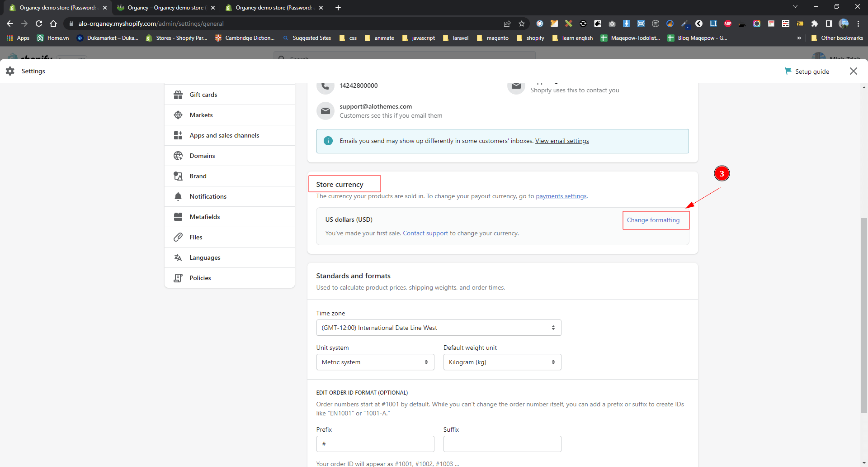Expand the Unit system dropdown
Screen dimensions: 868x467
click(375, 362)
